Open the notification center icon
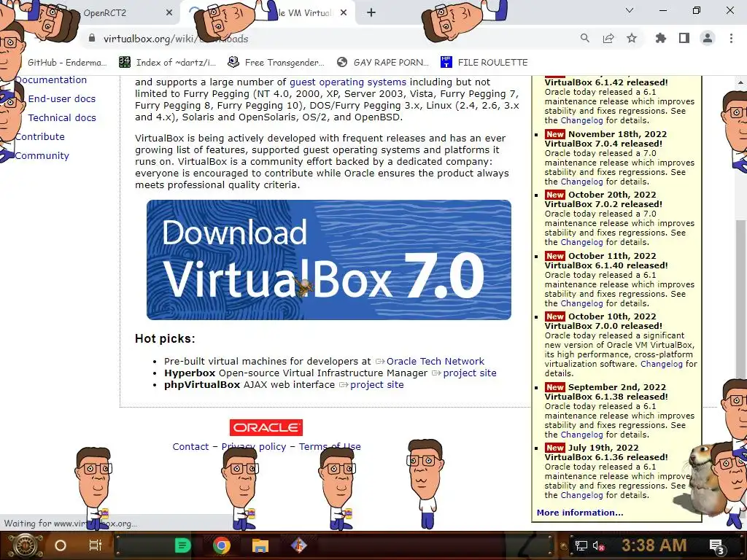This screenshot has height=560, width=747. pos(718,545)
